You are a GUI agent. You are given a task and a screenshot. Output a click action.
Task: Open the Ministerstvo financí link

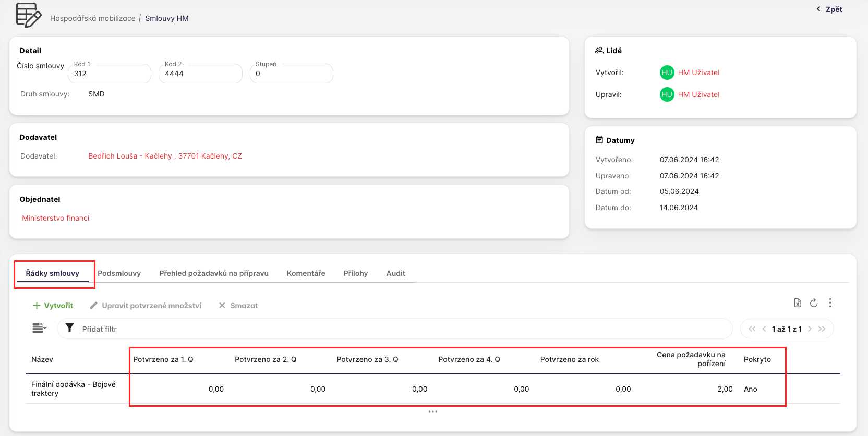[56, 218]
